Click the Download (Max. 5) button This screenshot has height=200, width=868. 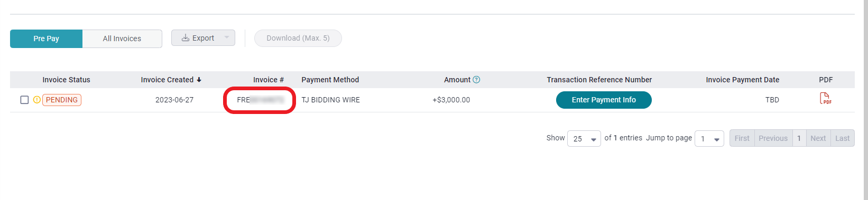point(298,38)
